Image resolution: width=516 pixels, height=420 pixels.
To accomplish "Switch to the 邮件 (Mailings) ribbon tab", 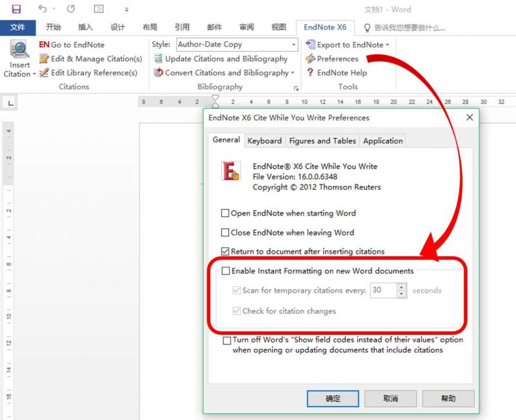I will click(214, 27).
